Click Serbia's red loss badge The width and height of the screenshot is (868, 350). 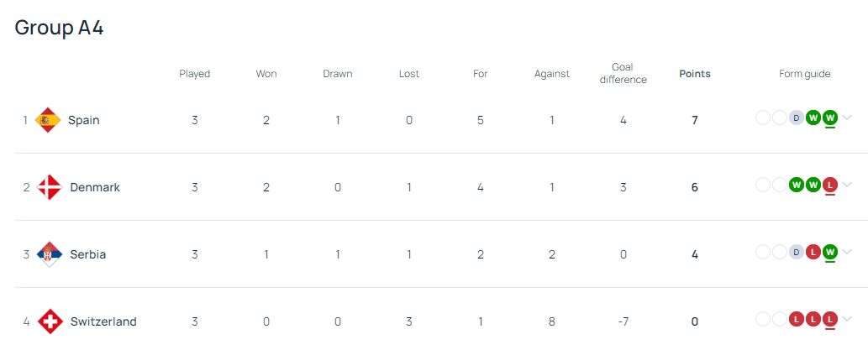pyautogui.click(x=813, y=252)
